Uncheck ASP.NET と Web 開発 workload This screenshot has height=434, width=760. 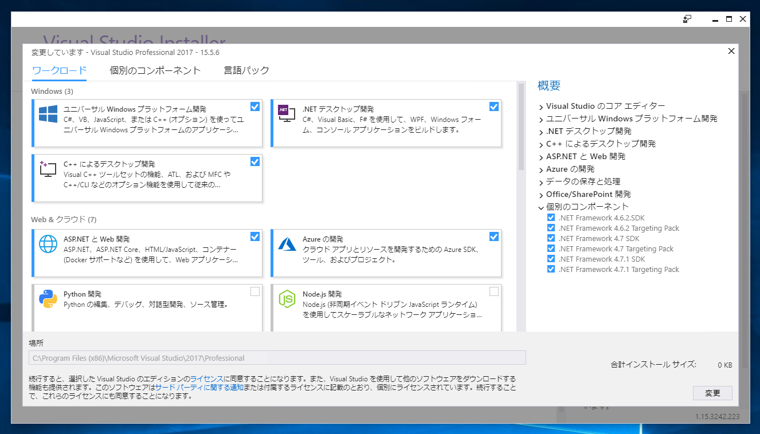click(255, 236)
